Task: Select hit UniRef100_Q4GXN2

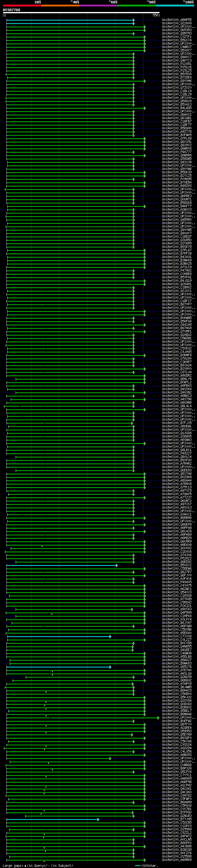Action: [x=177, y=393]
